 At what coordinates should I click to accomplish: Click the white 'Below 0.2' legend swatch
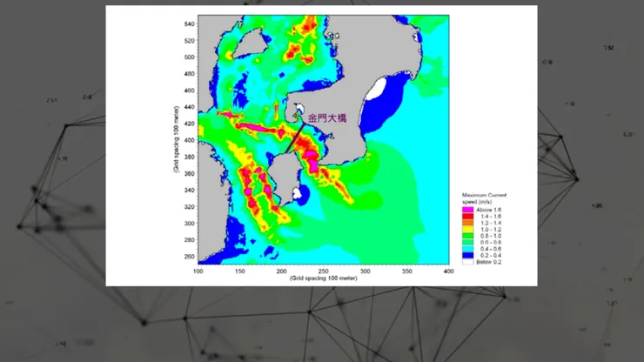[x=467, y=262]
